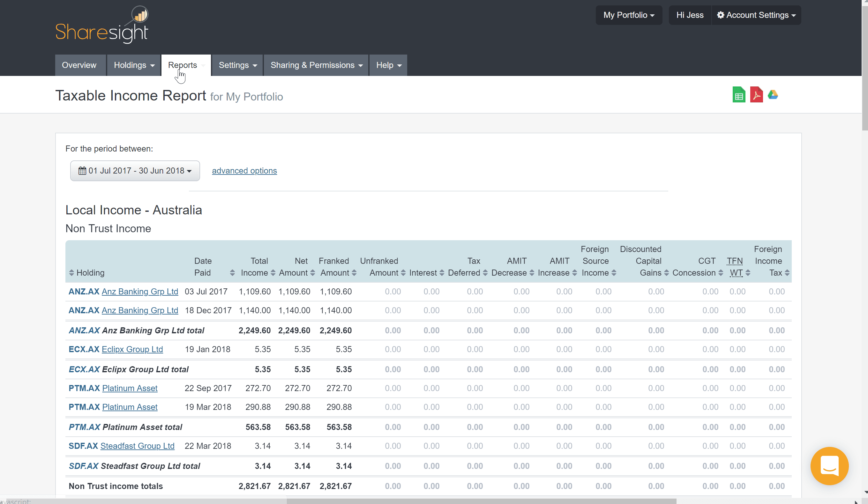
Task: Click PTM.AX Platinum Asset total row label
Action: [x=125, y=427]
